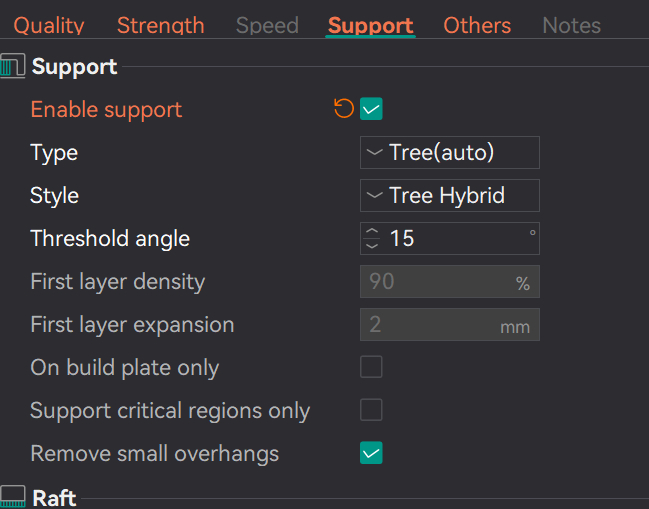This screenshot has width=649, height=509.
Task: Open the Notes tab
Action: click(x=572, y=26)
